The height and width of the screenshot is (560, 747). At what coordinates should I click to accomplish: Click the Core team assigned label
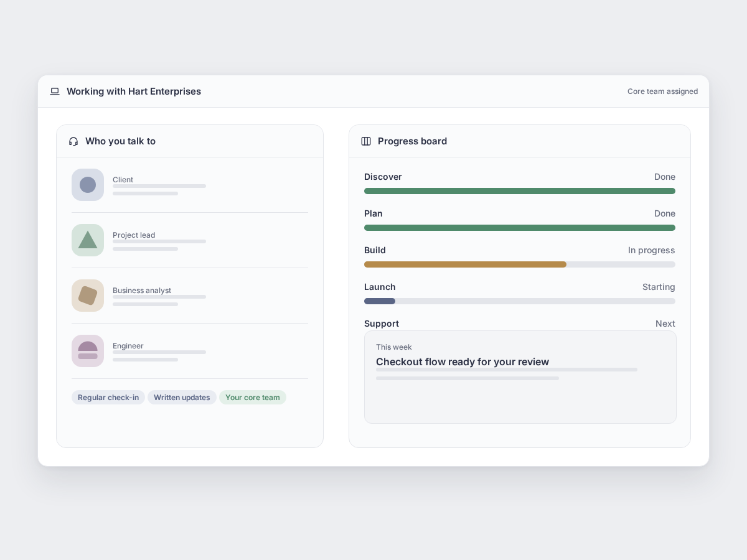[662, 91]
